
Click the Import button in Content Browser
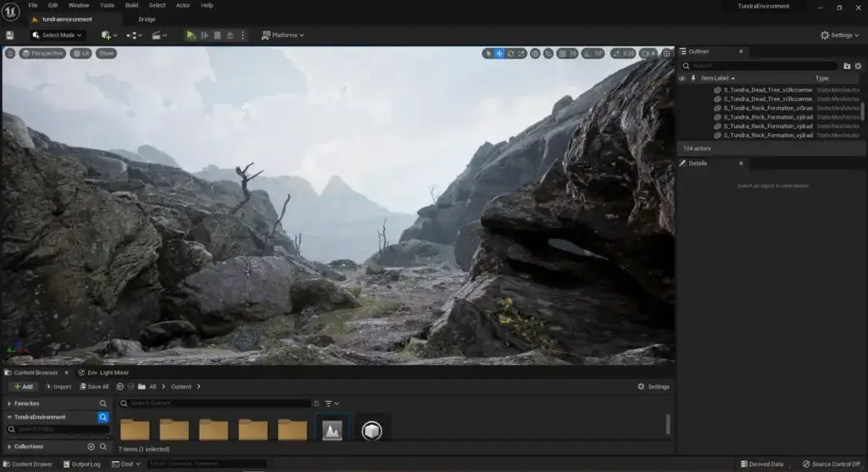(58, 386)
